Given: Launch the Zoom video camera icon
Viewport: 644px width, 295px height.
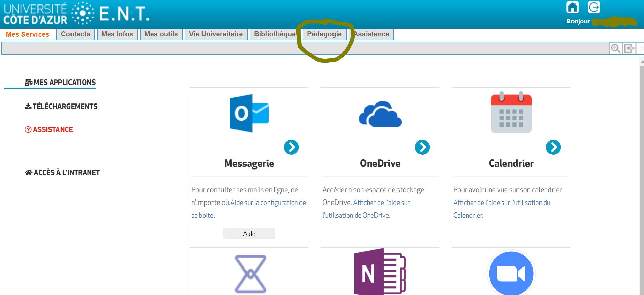Looking at the screenshot, I should pos(511,273).
